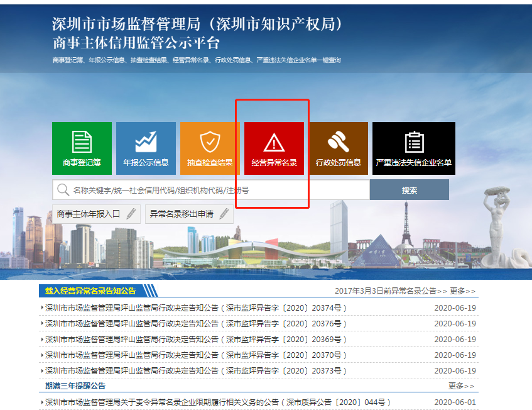
Task: Open the announcement numbered 20370号
Action: tap(195, 355)
